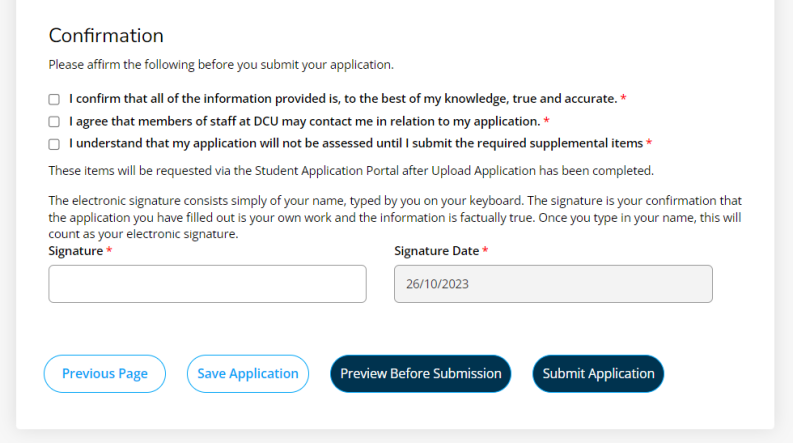Click the Signature Date label

436,251
